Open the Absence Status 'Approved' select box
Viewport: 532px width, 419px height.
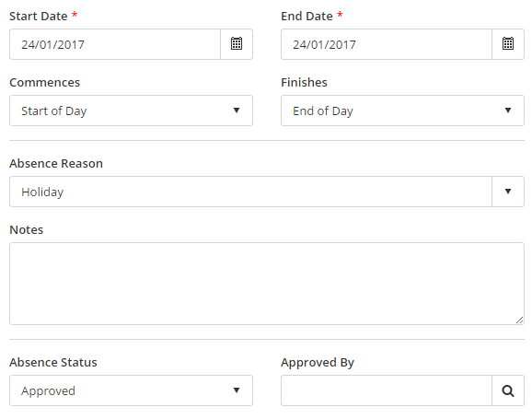[x=131, y=390]
